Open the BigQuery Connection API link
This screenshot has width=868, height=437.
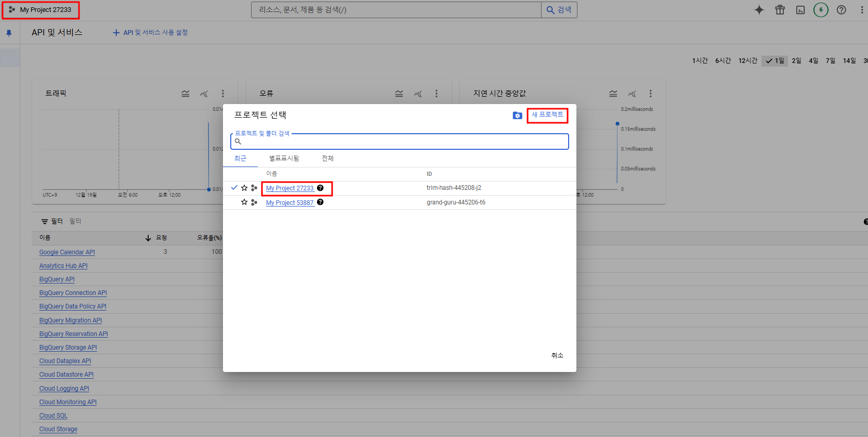(73, 293)
